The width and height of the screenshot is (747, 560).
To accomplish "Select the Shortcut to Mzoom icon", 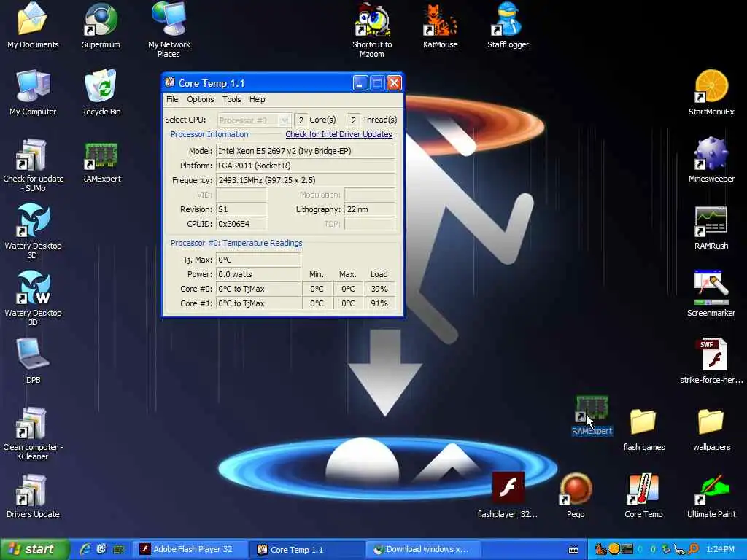I will (371, 28).
